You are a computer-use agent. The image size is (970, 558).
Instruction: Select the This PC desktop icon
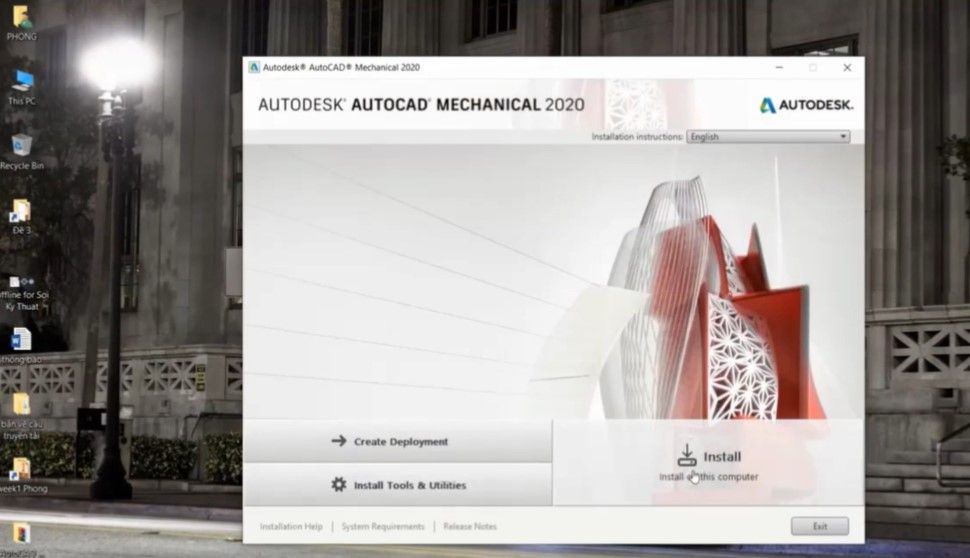pos(22,88)
